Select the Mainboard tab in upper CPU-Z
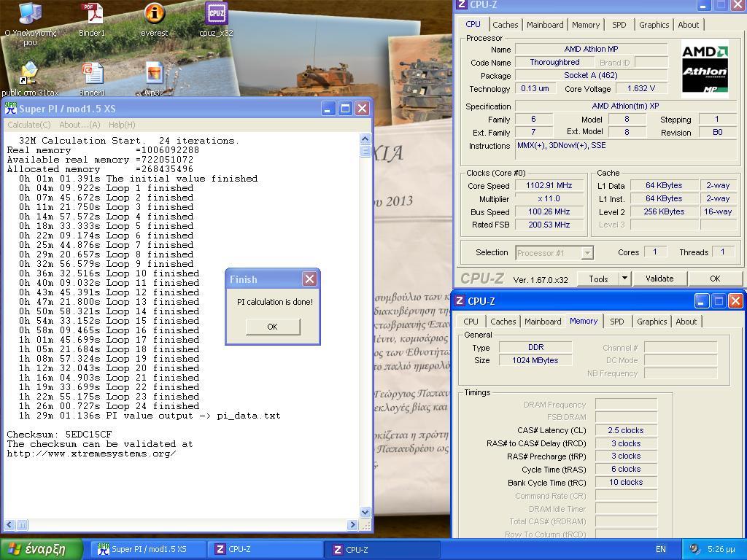The image size is (747, 560). [x=545, y=25]
